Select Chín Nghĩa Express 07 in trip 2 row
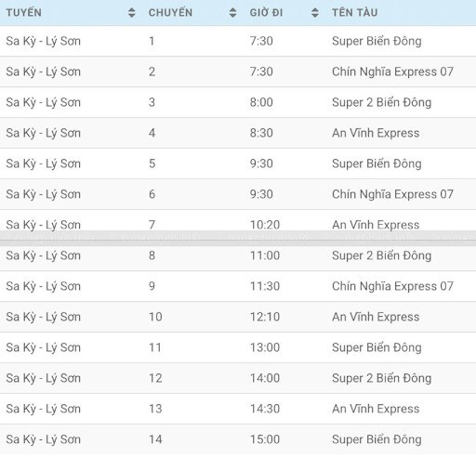476x457 pixels. [392, 72]
